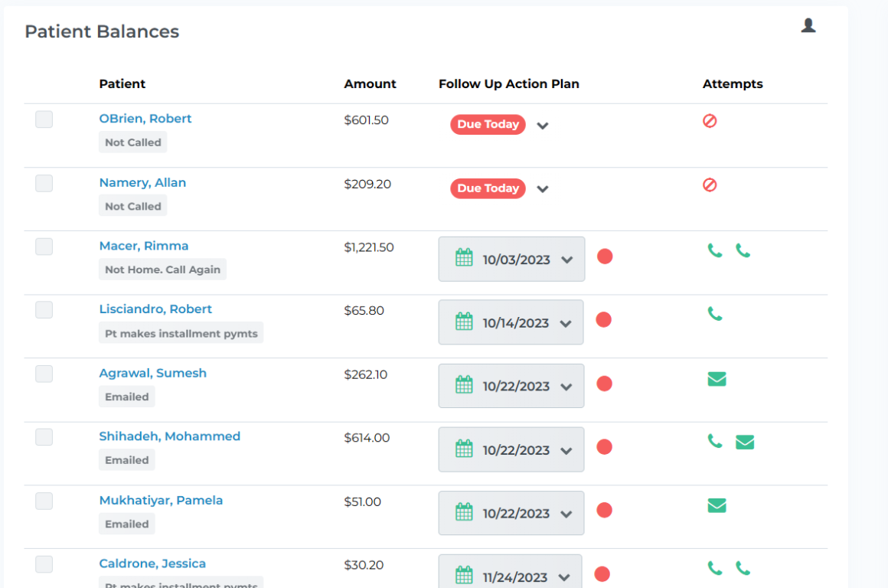
Task: Click the calendar icon beside 10/03/2023
Action: click(464, 258)
